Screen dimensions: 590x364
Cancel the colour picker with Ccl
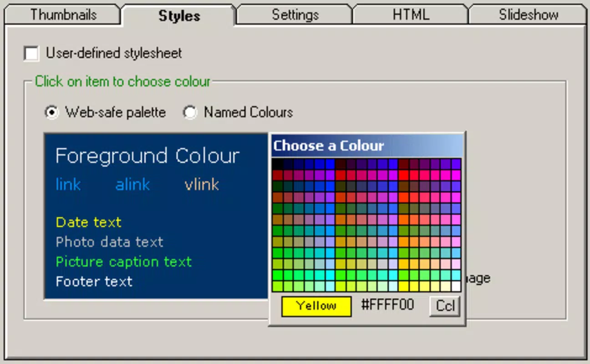click(445, 306)
